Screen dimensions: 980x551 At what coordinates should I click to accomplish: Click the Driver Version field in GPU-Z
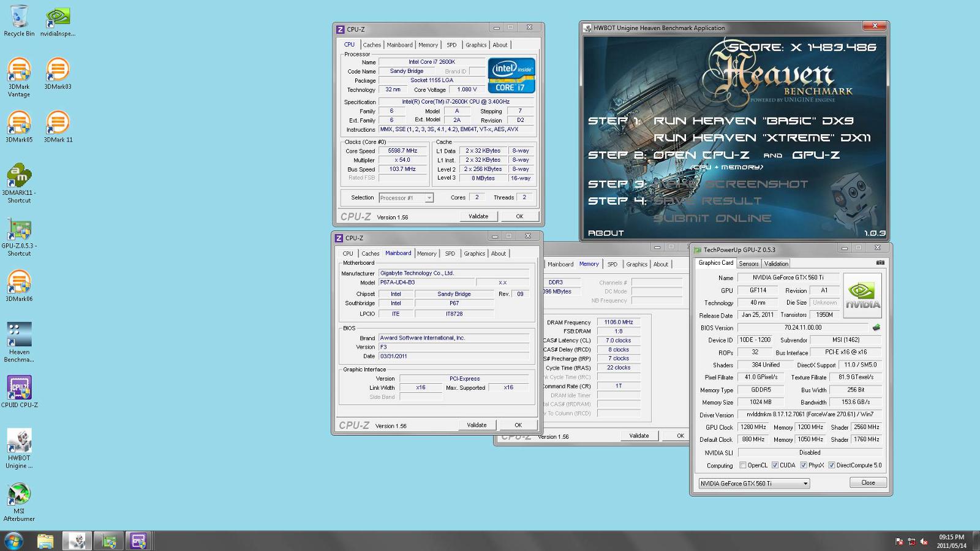(x=810, y=414)
